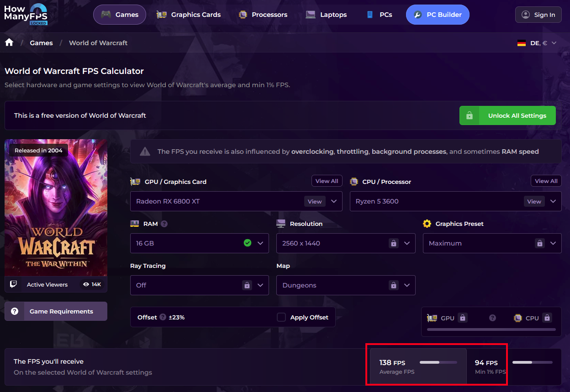This screenshot has height=392, width=570.
Task: Open the Processors nav tab
Action: [x=263, y=15]
